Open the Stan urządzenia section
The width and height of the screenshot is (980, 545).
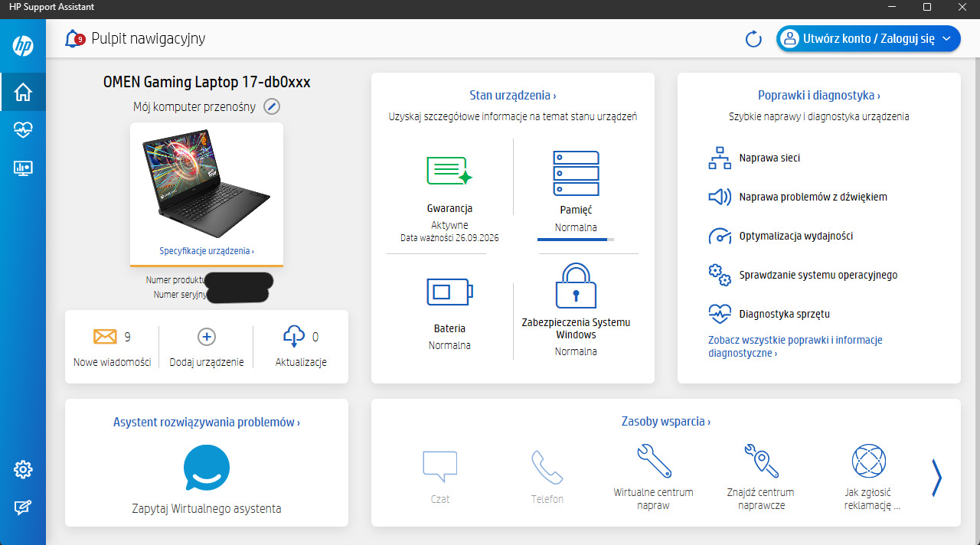click(x=512, y=96)
